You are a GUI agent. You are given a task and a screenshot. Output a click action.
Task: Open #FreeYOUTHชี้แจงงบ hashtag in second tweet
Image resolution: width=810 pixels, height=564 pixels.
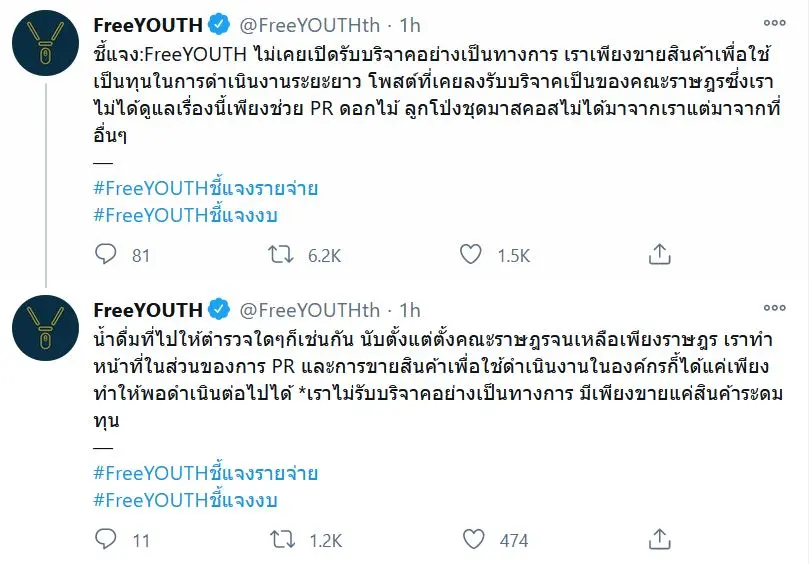point(184,499)
